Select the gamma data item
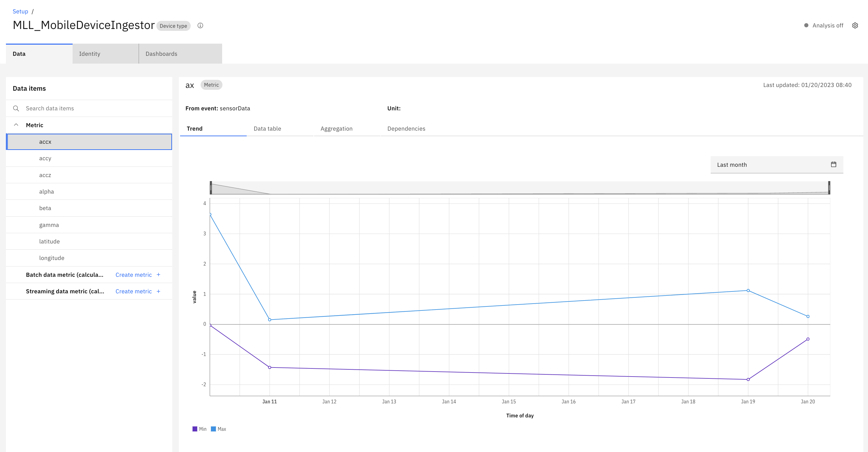 coord(89,225)
